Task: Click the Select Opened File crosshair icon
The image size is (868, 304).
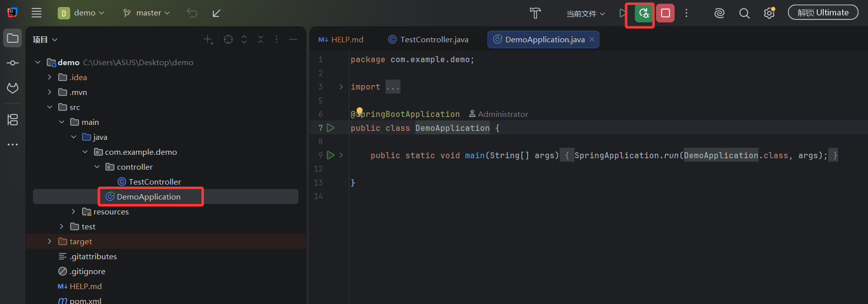Action: 228,39
